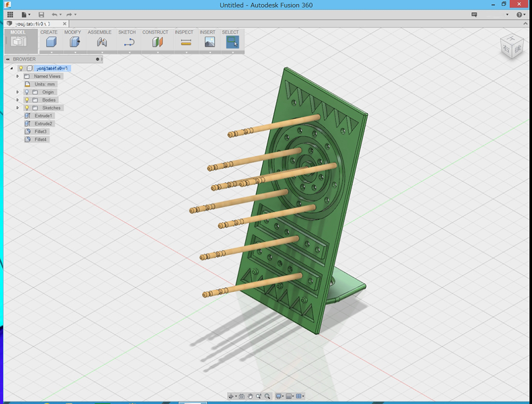Image resolution: width=532 pixels, height=404 pixels.
Task: Click the CONSTRUCT plane icon
Action: pos(157,42)
